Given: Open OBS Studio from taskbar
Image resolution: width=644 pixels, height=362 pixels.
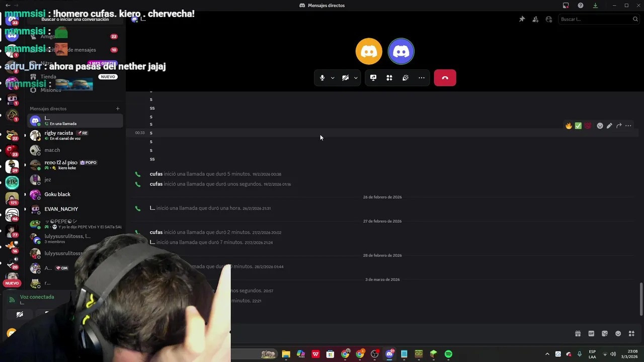Looking at the screenshot, I should (374, 354).
